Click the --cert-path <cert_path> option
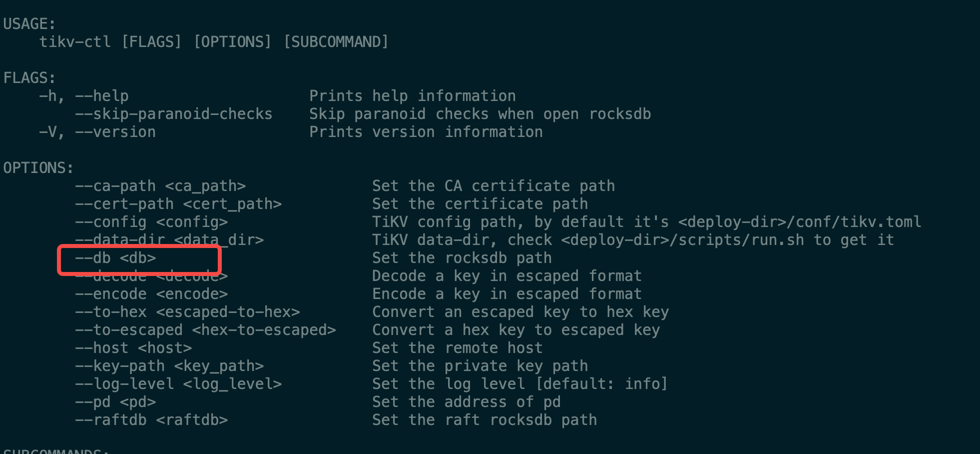The width and height of the screenshot is (980, 454). [x=178, y=204]
